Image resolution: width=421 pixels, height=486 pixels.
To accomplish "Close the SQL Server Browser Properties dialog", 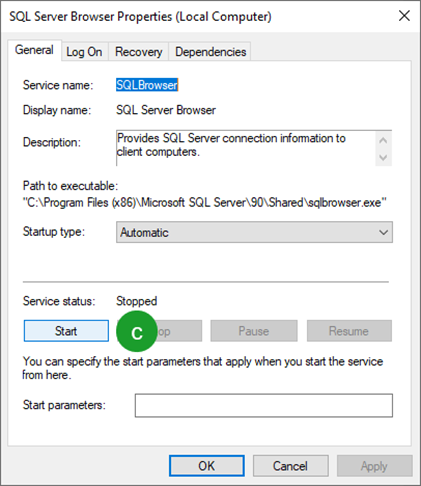I will (404, 16).
